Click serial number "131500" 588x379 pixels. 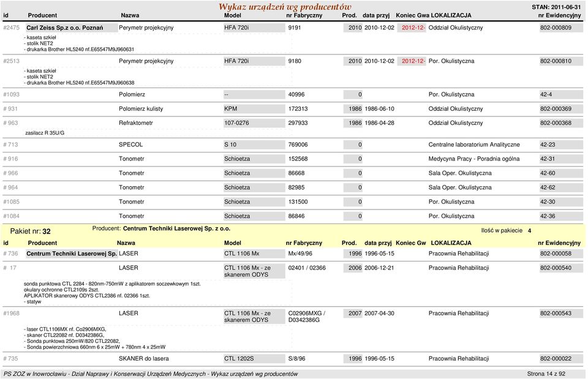tap(298, 201)
